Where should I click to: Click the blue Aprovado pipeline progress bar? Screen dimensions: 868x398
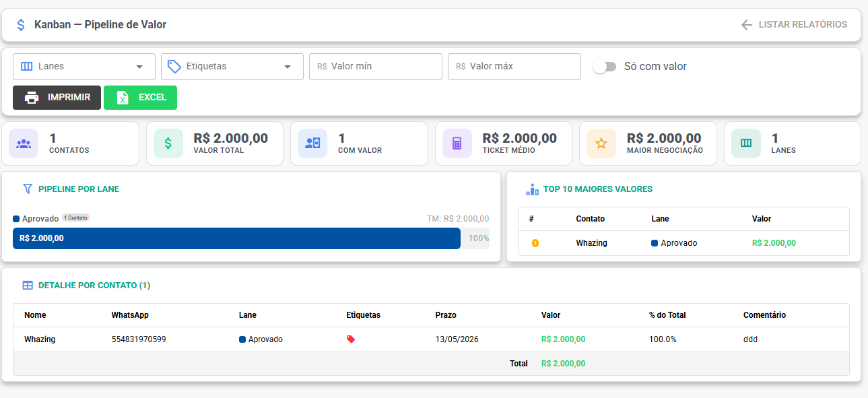tap(236, 238)
